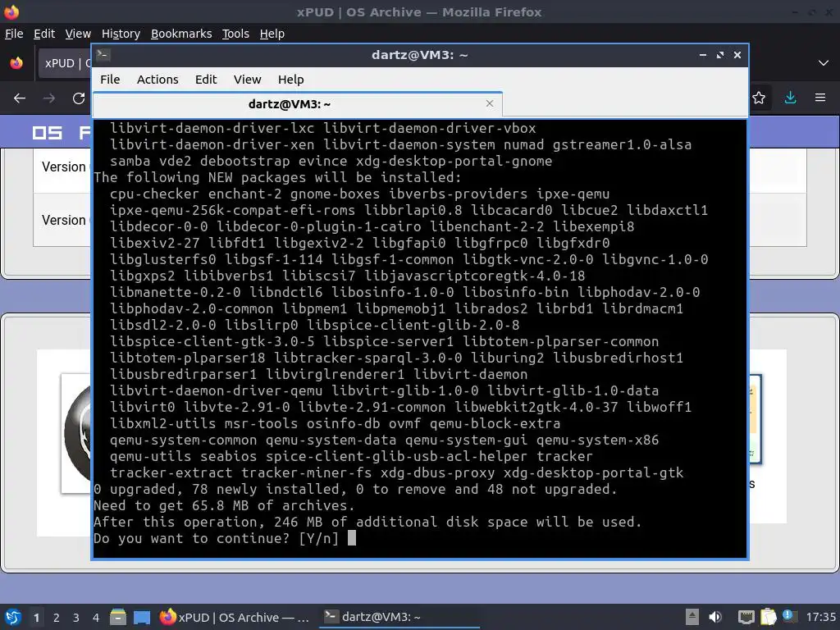The height and width of the screenshot is (630, 840).
Task: Open the terminal's Edit menu
Action: click(206, 80)
